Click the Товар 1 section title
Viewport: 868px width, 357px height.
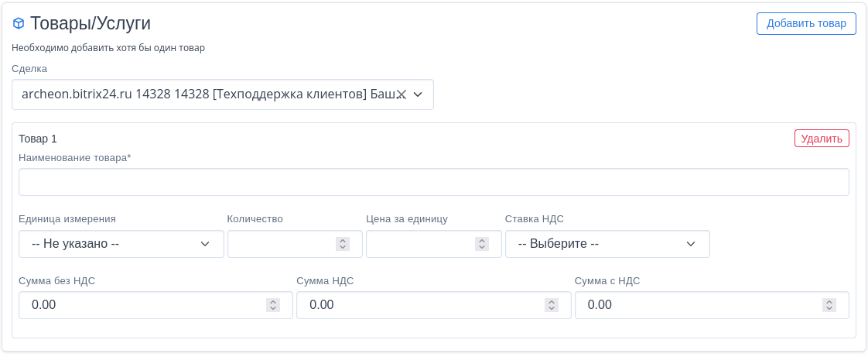coord(38,139)
